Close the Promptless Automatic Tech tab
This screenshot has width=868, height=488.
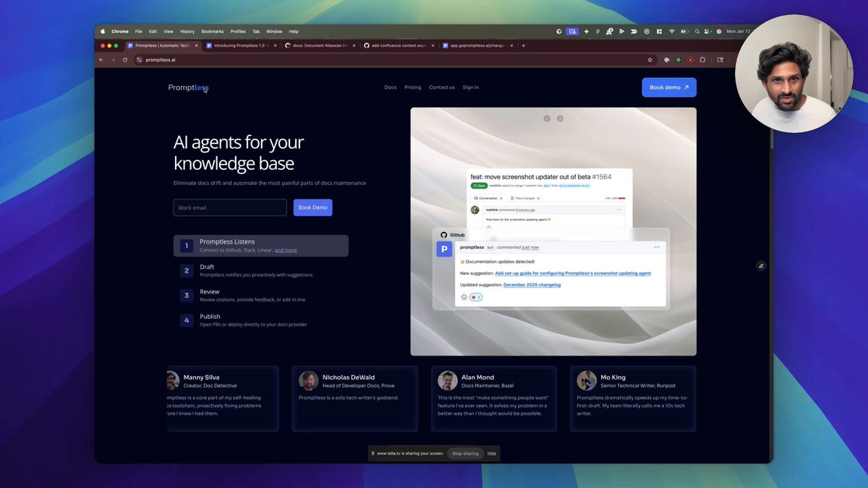pyautogui.click(x=197, y=46)
